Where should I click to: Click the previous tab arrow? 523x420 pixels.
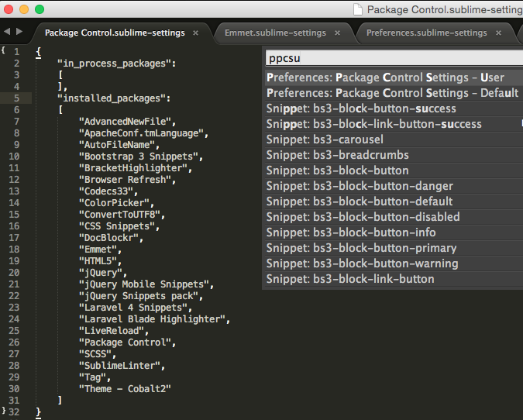click(x=7, y=31)
